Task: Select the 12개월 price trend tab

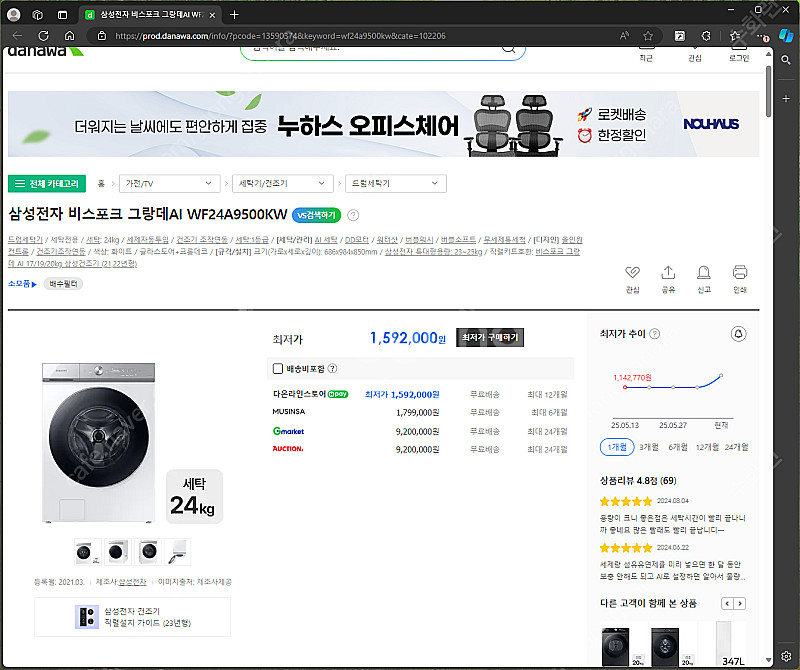Action: click(x=707, y=447)
